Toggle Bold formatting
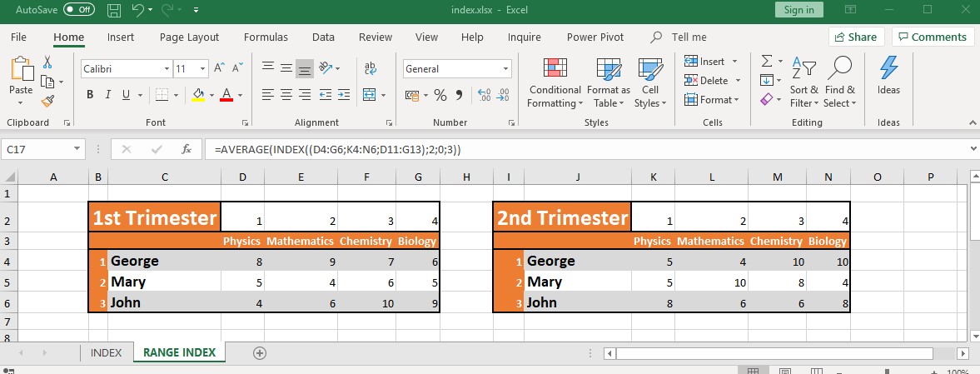Image resolution: width=980 pixels, height=374 pixels. [x=90, y=95]
